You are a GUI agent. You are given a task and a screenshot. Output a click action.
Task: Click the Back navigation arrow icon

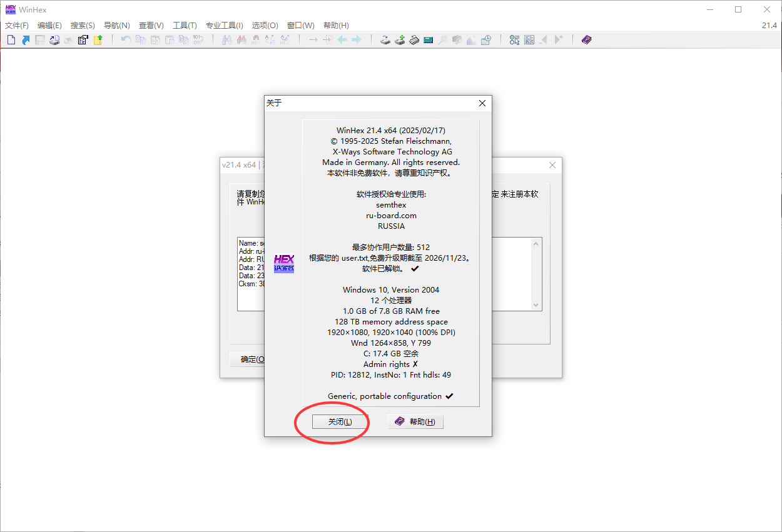pos(342,39)
